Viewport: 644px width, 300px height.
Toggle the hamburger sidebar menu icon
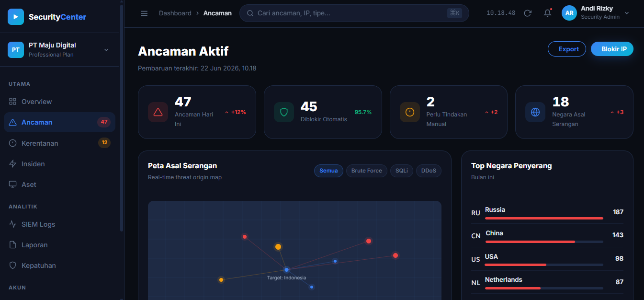(x=144, y=13)
